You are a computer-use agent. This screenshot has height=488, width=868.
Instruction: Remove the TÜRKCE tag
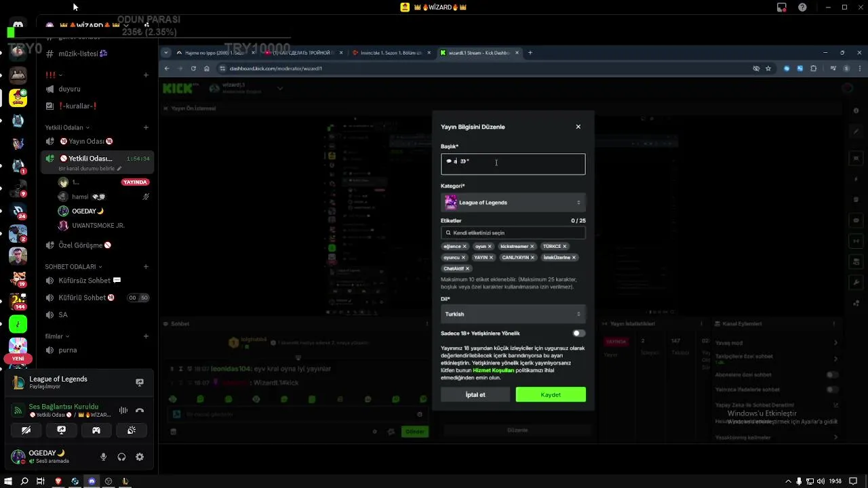point(564,247)
